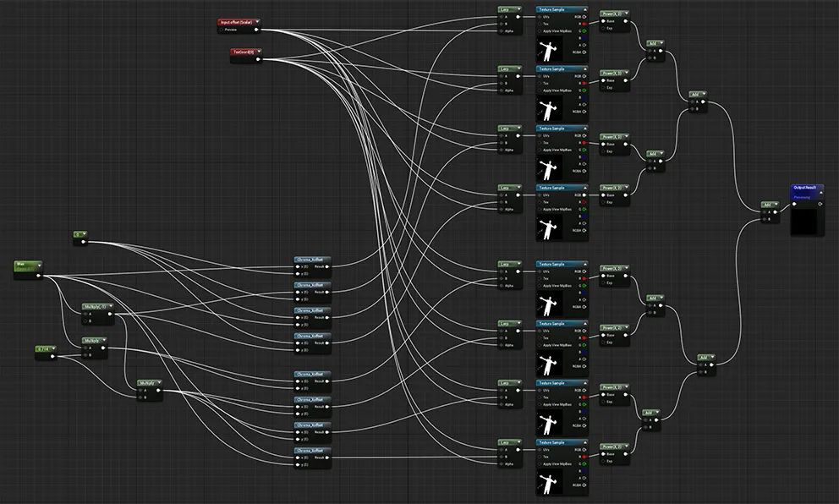Click the TexCoord[0] node's output pin
The height and width of the screenshot is (504, 839).
click(x=259, y=59)
